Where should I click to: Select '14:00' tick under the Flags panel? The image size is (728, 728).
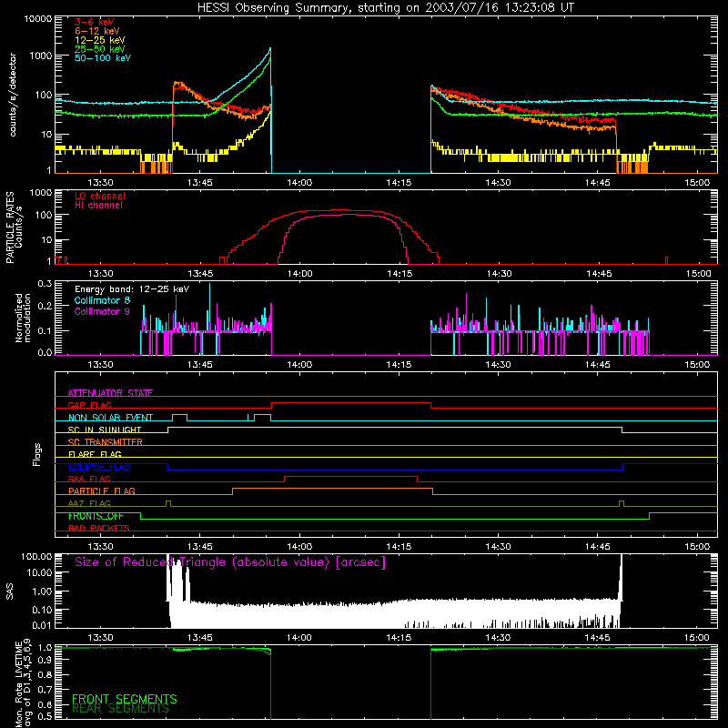(x=299, y=547)
